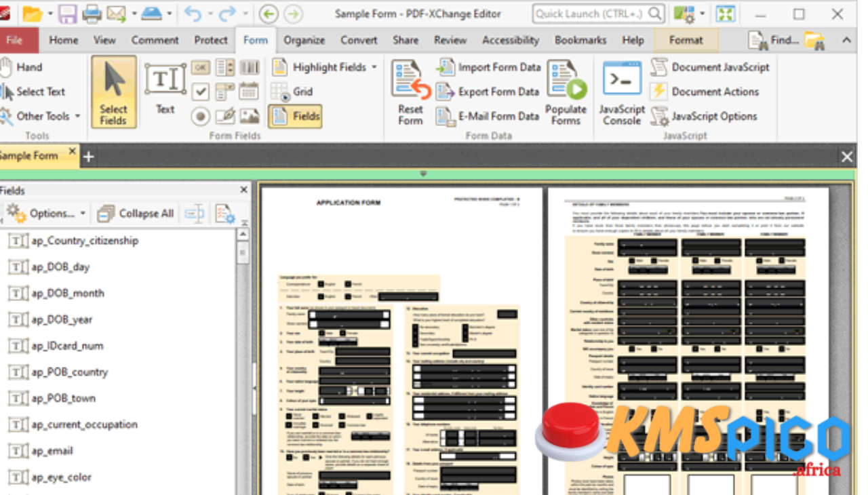868x495 pixels.
Task: Click the Redo arrow
Action: click(226, 14)
